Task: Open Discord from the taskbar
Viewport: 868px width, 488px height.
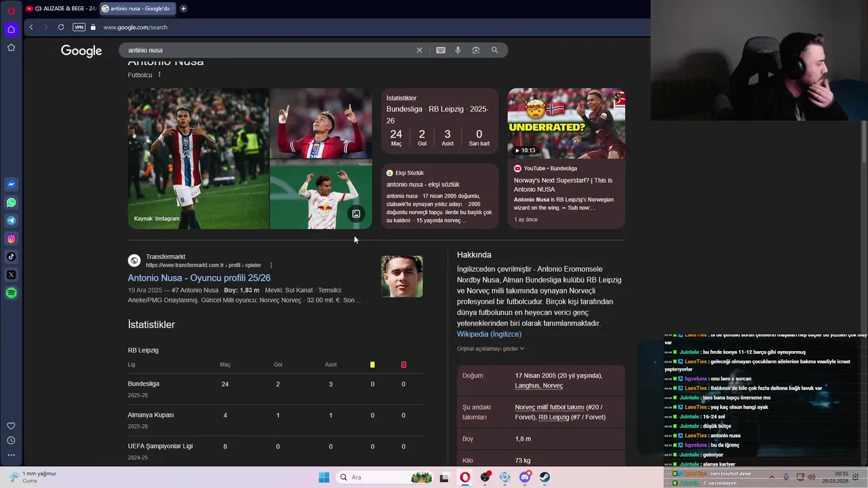Action: (525, 477)
